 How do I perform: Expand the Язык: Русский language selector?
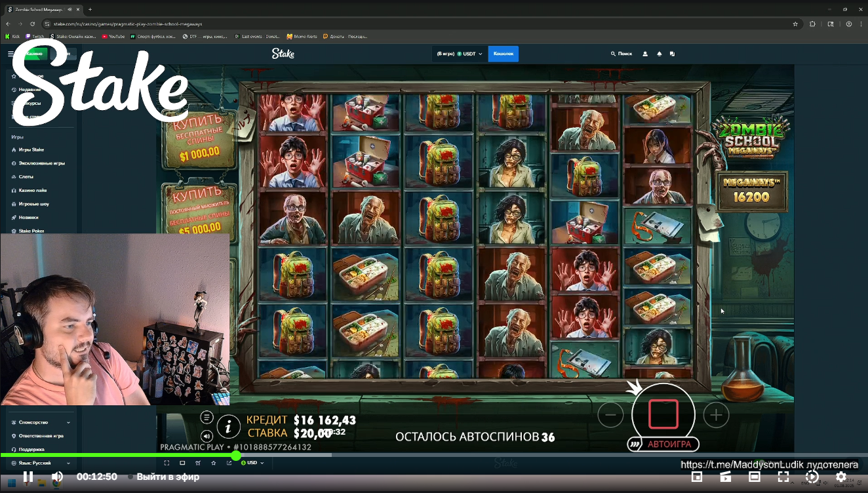click(x=41, y=463)
